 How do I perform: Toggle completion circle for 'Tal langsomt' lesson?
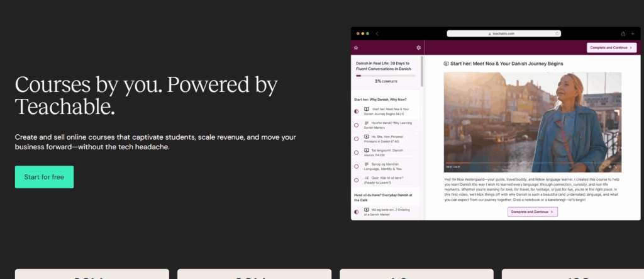357,152
